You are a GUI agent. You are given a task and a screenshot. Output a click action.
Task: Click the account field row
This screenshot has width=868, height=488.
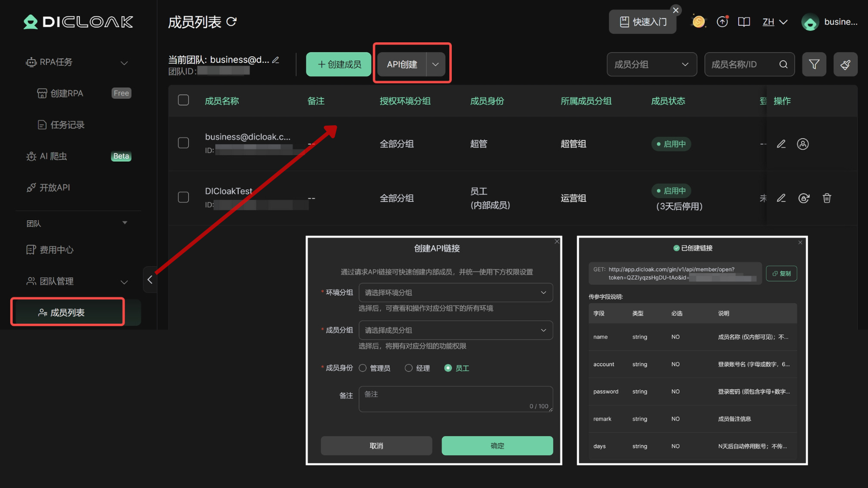(693, 364)
